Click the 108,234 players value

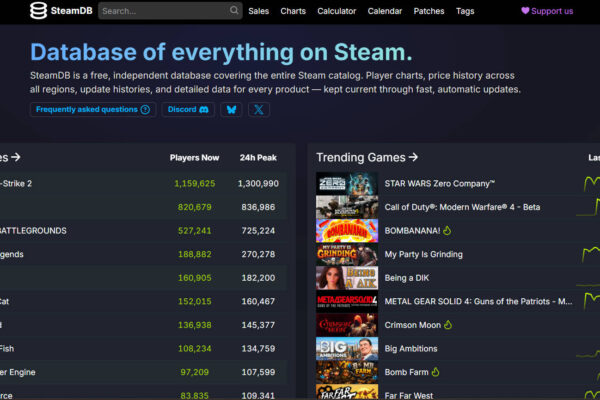click(x=195, y=349)
